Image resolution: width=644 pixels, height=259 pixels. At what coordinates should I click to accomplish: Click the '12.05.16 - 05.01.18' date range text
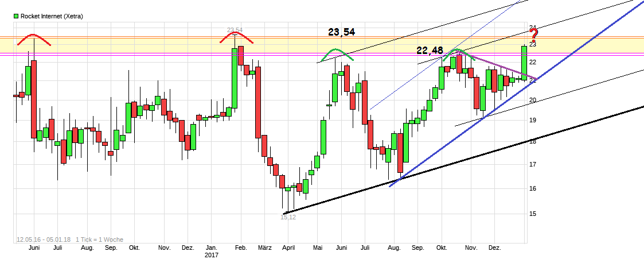click(x=44, y=239)
